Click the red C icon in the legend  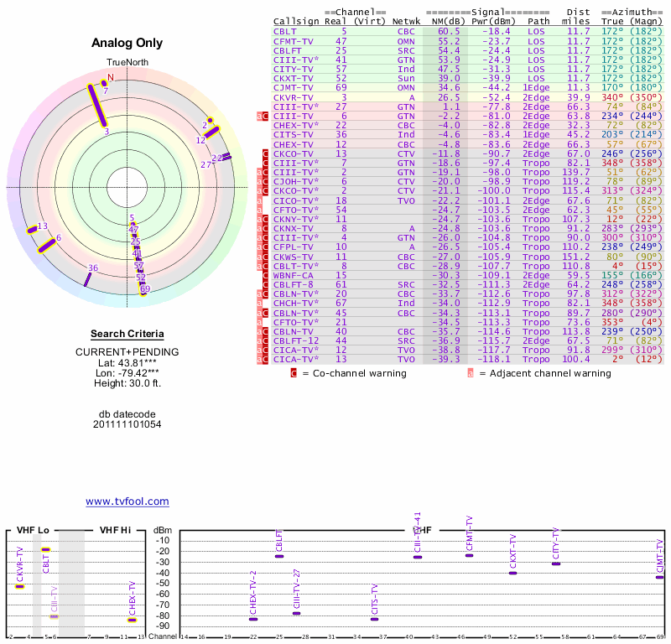[x=294, y=373]
